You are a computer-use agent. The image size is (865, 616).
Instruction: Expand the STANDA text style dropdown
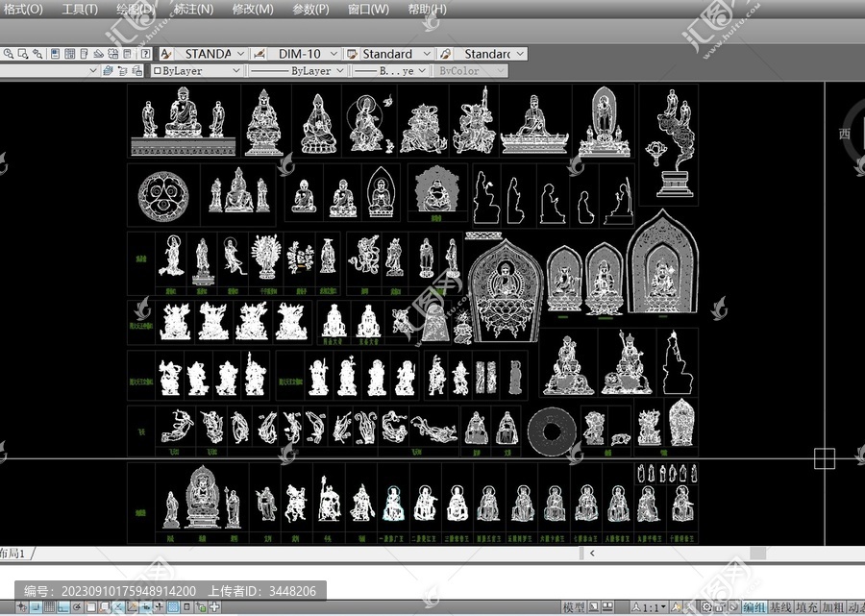coord(240,54)
